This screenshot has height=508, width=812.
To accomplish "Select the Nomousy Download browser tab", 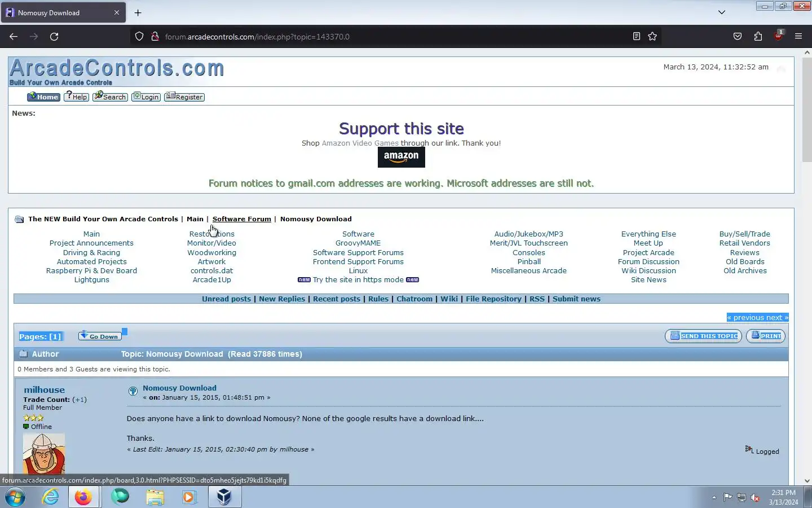I will click(63, 12).
